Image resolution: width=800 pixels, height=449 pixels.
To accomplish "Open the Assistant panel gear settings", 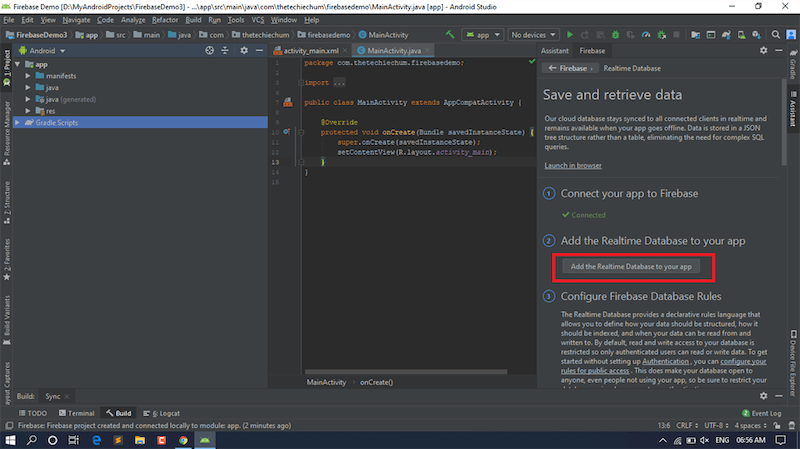I will click(764, 50).
